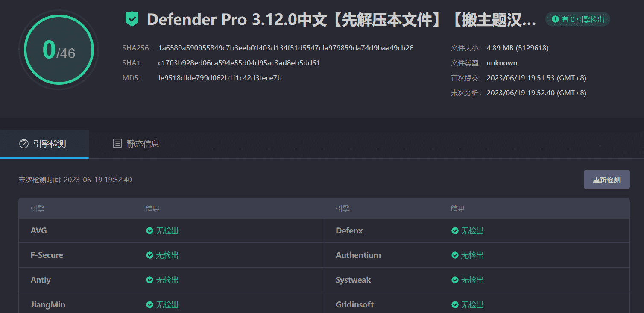Select the SHA256 hash value

(286, 48)
